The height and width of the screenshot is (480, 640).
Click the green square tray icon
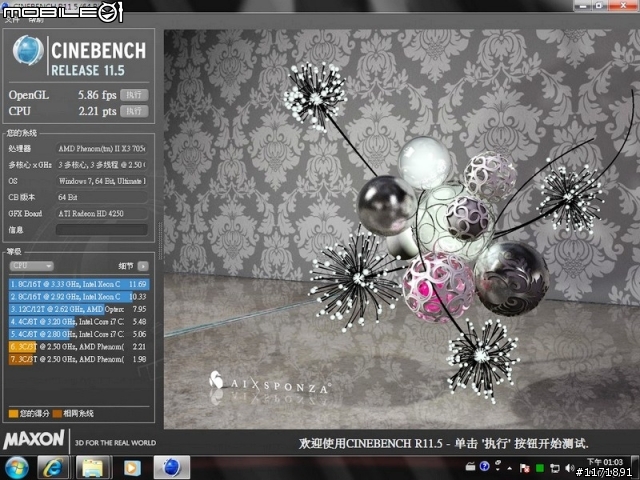tap(540, 468)
